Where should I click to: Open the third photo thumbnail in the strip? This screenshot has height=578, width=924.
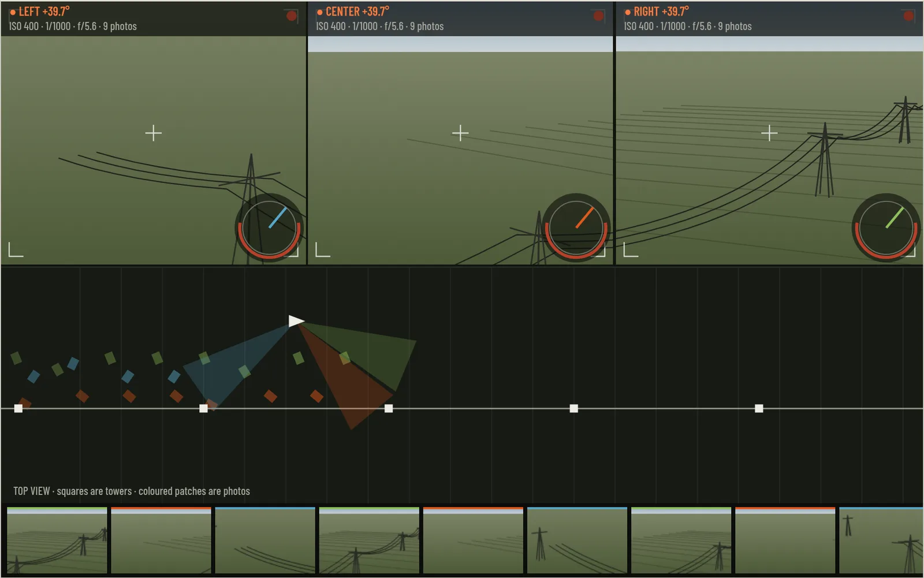coord(265,540)
